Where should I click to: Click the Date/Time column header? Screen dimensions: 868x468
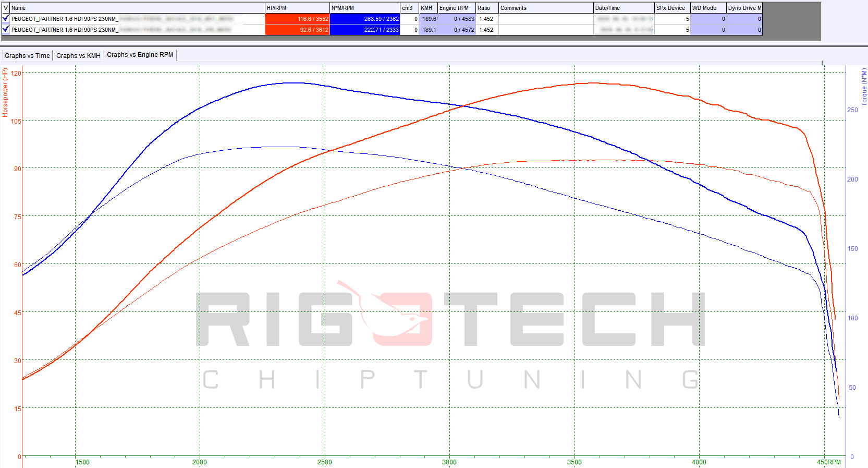[x=624, y=8]
